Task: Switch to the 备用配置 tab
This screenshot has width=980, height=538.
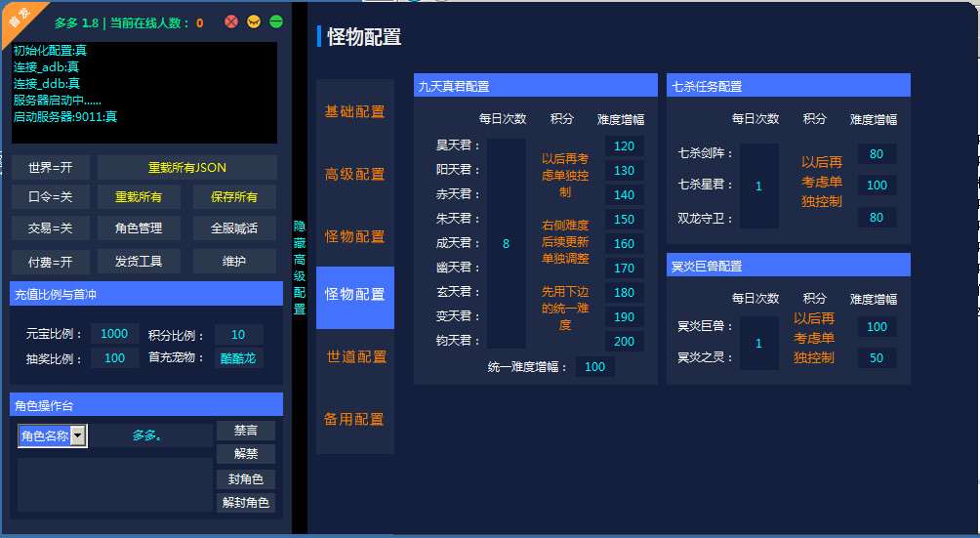Action: (355, 419)
